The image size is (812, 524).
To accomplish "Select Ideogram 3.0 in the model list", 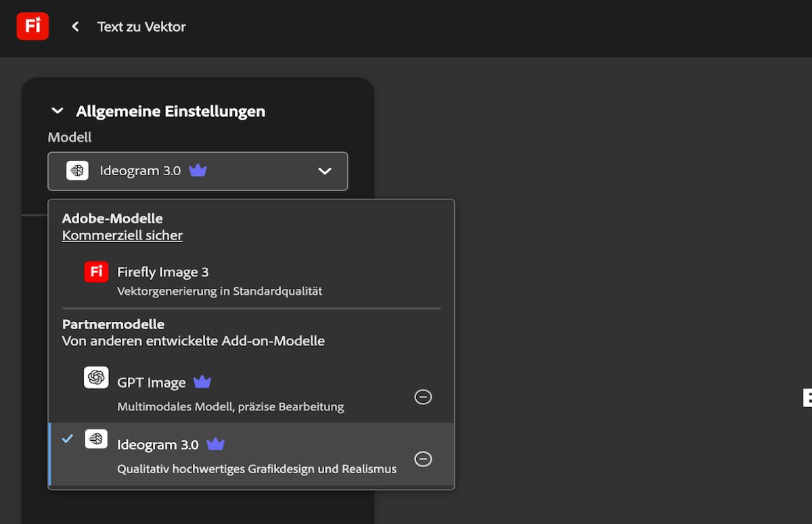I will (251, 454).
